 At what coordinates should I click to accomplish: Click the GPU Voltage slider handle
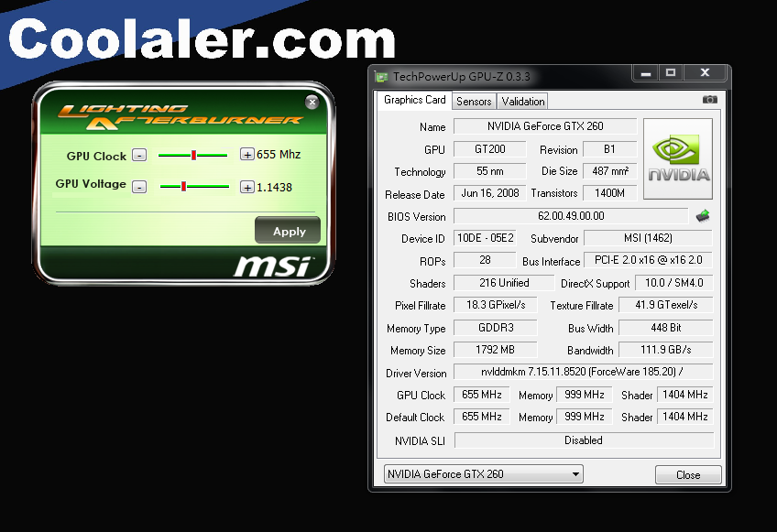[x=184, y=186]
